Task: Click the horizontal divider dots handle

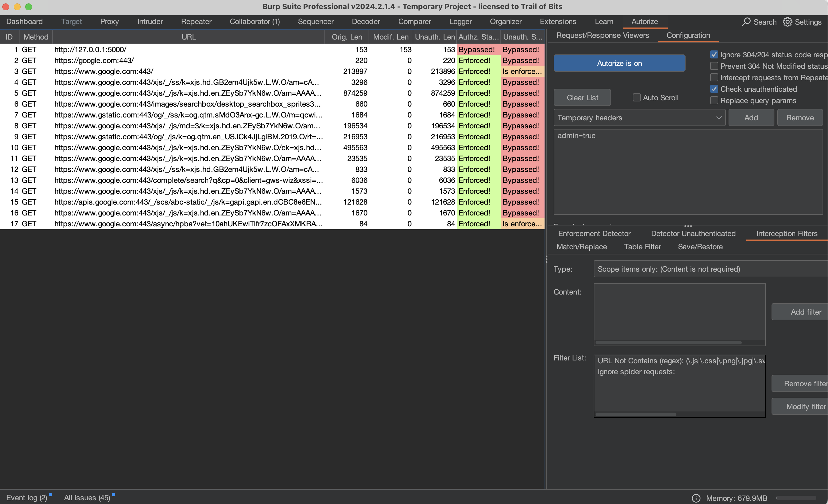Action: click(688, 226)
